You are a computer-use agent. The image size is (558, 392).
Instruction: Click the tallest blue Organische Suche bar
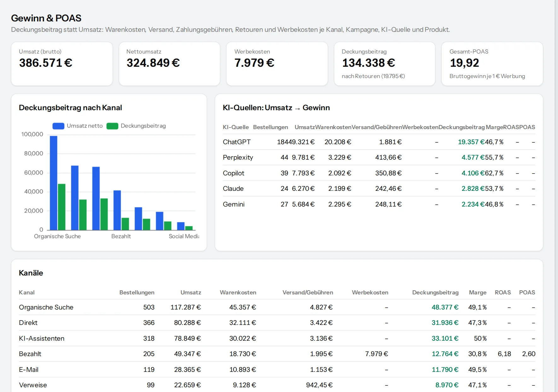[54, 183]
